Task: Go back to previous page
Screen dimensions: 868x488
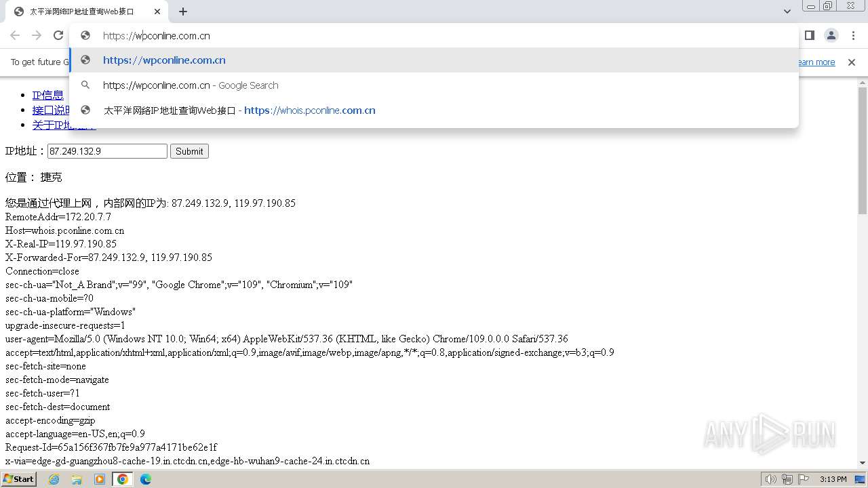Action: click(15, 35)
